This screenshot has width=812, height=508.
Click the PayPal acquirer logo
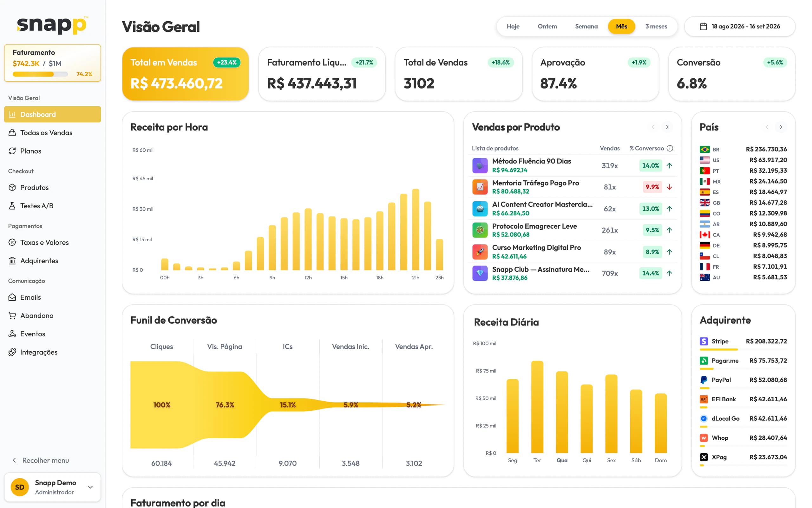click(x=704, y=380)
